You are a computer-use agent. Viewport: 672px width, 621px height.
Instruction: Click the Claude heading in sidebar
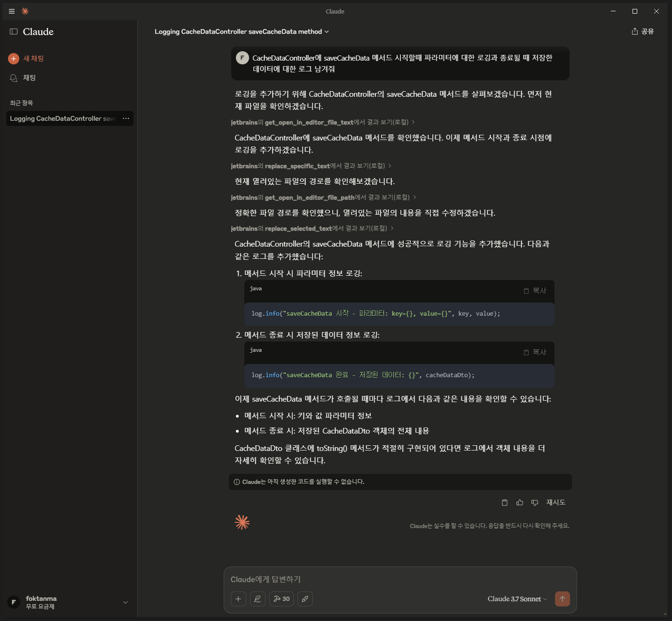click(38, 31)
